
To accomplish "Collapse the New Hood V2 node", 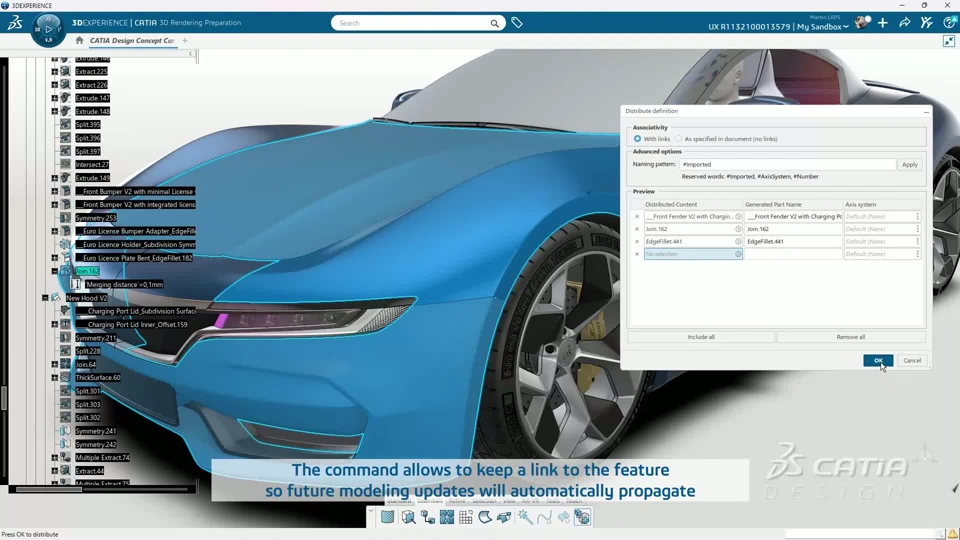I will (x=45, y=298).
